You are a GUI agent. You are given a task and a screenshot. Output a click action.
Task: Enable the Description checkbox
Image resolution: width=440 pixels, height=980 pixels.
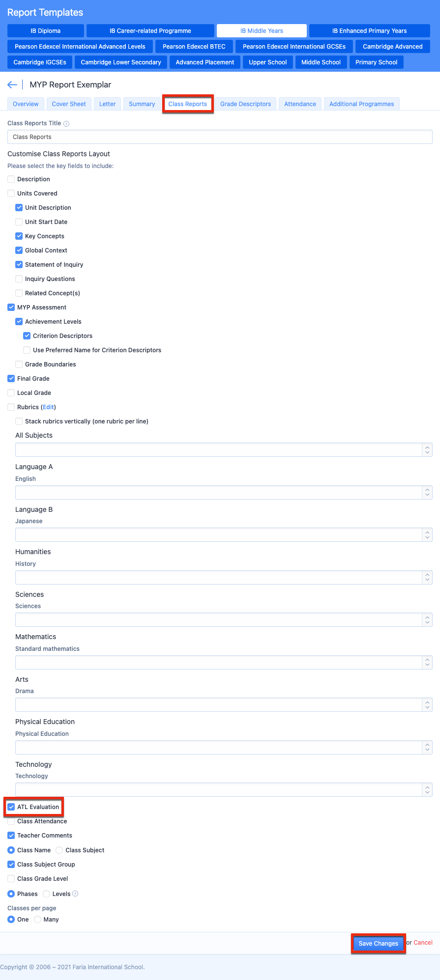(11, 179)
